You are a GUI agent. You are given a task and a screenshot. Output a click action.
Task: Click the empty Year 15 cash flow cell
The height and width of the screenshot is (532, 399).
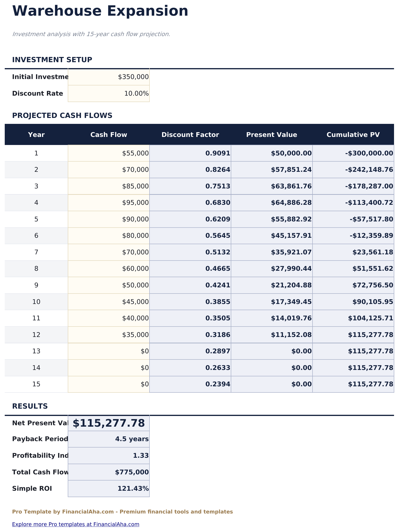pos(109,384)
